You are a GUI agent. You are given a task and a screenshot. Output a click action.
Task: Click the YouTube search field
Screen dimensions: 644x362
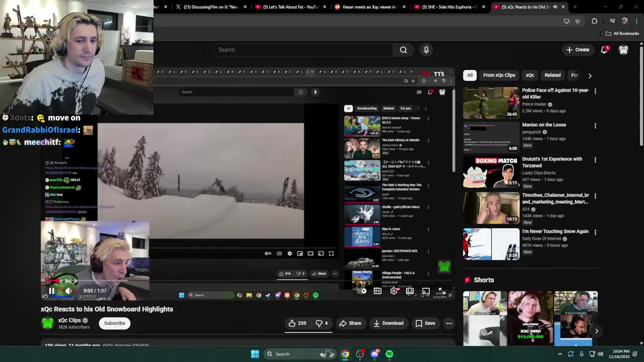pyautogui.click(x=303, y=50)
